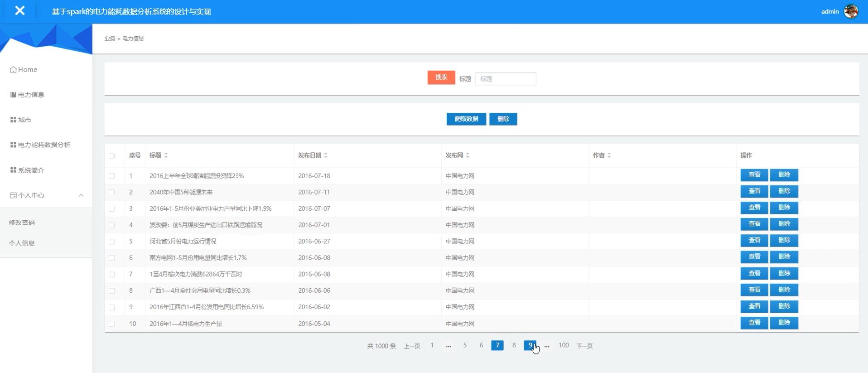Collapse the 个人中心 submenu chevron
The height and width of the screenshot is (373, 868).
coord(81,195)
